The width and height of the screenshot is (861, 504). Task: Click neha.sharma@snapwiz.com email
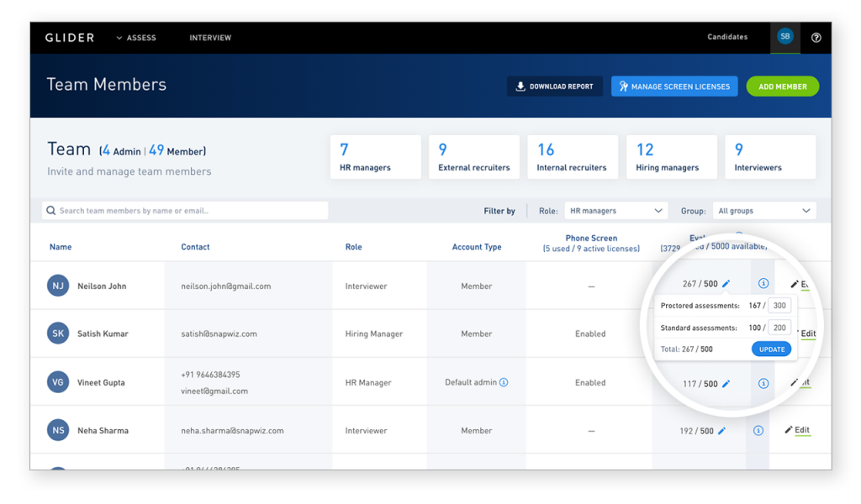[x=232, y=431]
